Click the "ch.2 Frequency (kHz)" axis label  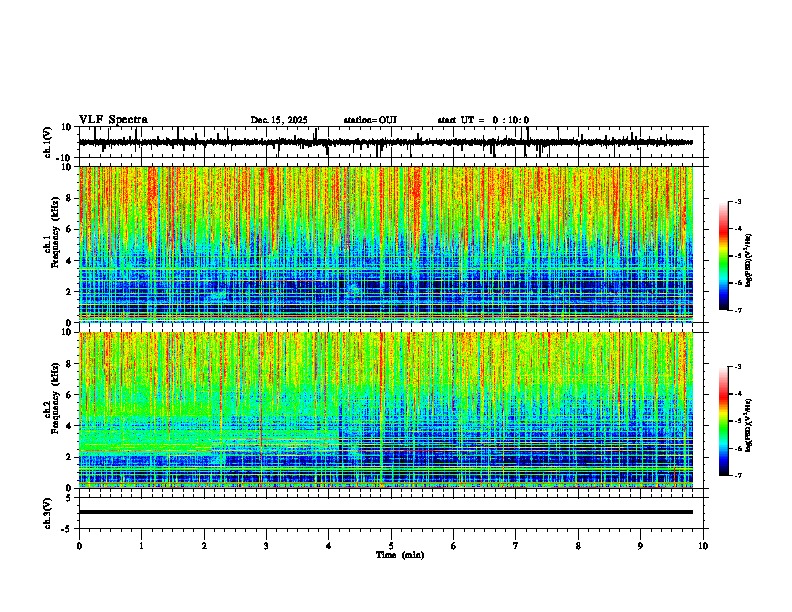tap(51, 398)
